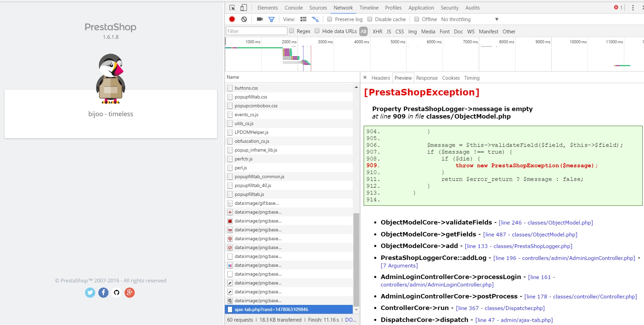The image size is (644, 325).
Task: Open the line 246 classes/ObjectModel.php link
Action: [546, 222]
